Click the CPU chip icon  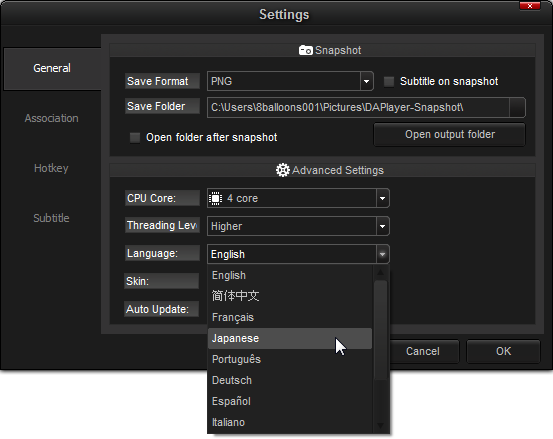pyautogui.click(x=215, y=198)
